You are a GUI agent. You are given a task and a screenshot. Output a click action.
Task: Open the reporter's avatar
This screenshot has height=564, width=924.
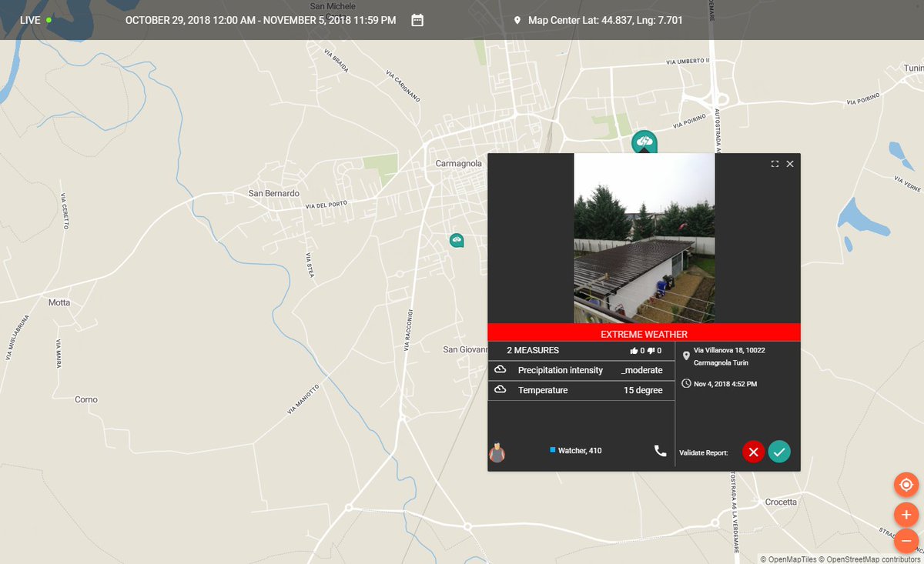point(497,452)
